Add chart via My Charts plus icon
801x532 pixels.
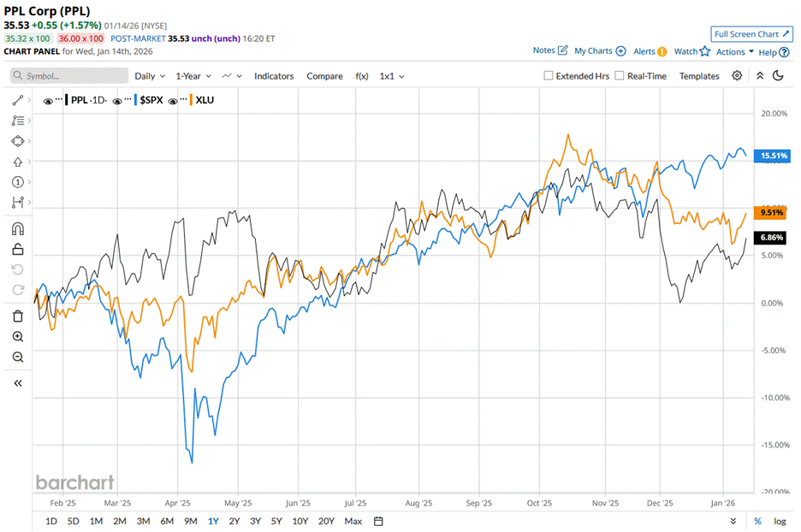pos(620,51)
